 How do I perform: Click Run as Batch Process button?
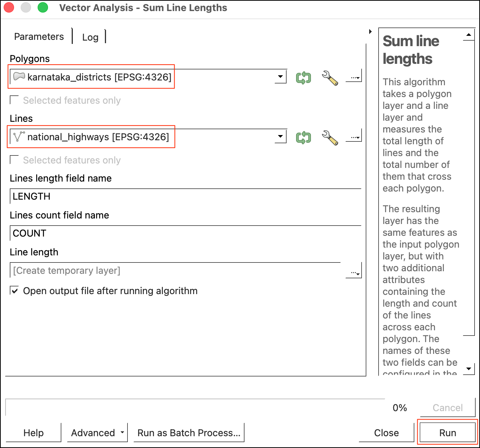point(189,433)
